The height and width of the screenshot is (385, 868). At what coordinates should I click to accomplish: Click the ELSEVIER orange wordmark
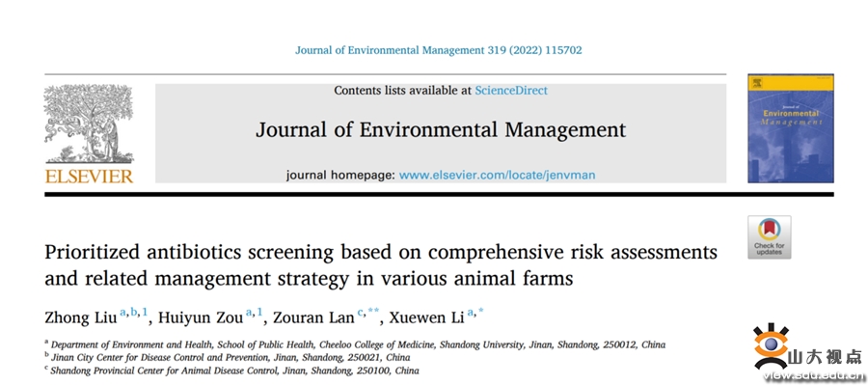(89, 177)
